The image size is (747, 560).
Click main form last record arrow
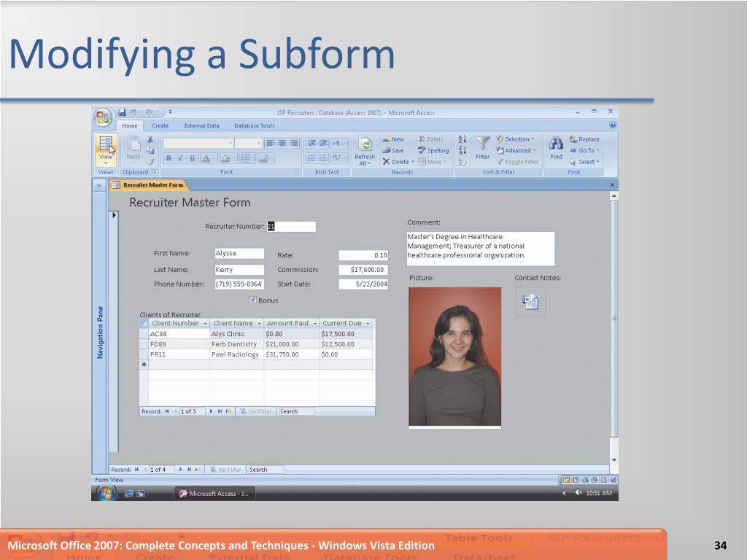click(x=189, y=469)
